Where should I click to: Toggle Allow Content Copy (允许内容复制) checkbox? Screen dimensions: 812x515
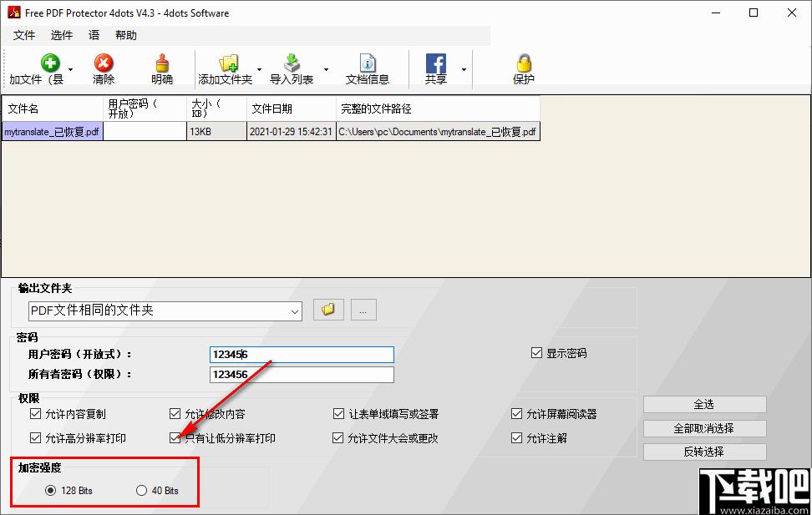point(35,413)
